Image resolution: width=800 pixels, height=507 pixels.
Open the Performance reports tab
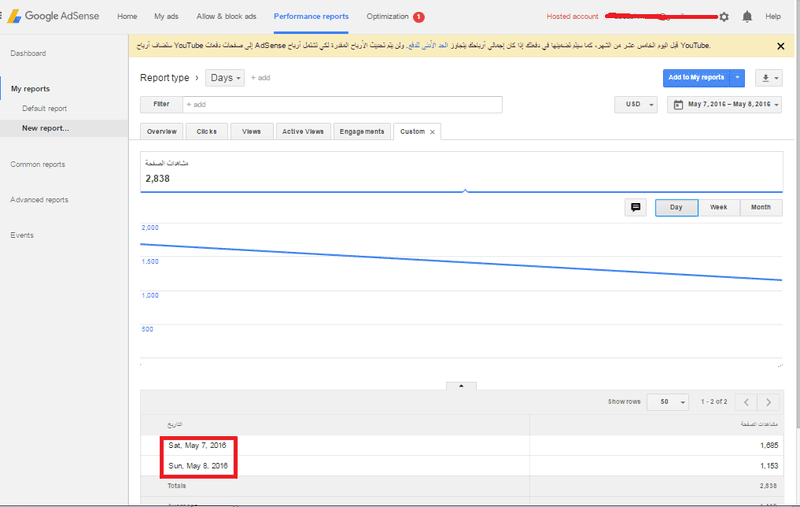point(311,17)
